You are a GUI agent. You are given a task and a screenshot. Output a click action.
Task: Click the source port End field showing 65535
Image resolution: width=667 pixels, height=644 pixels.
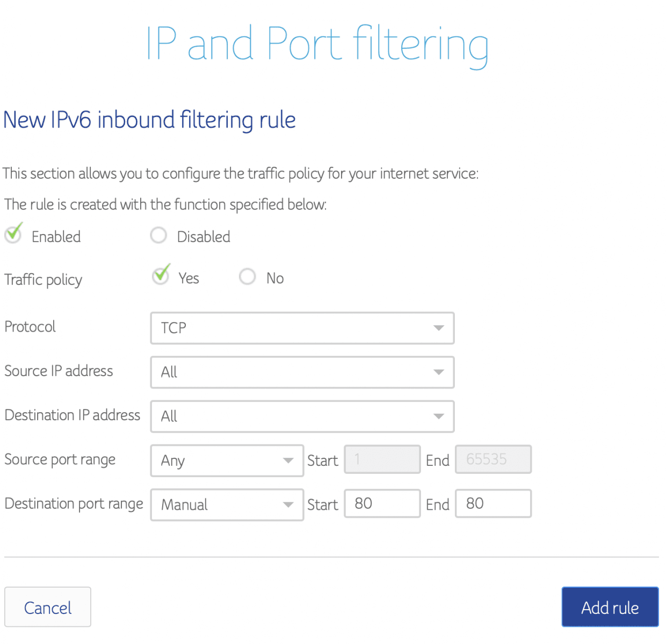click(492, 459)
